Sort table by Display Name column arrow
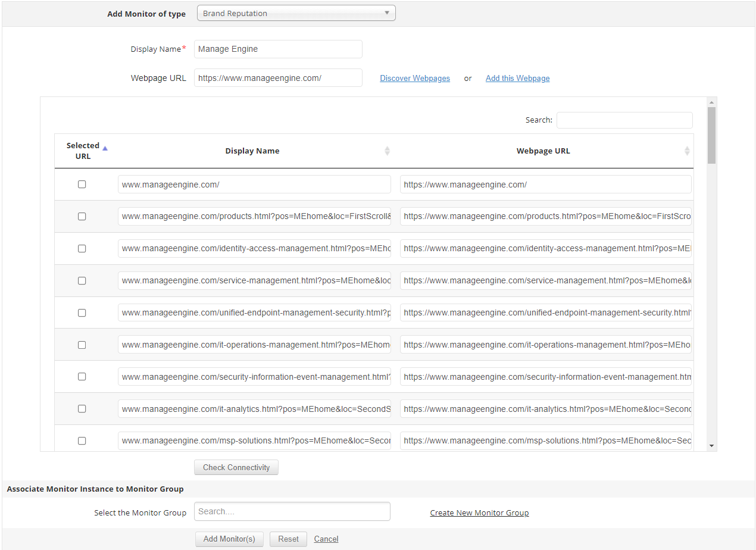This screenshot has width=756, height=550. coord(388,151)
